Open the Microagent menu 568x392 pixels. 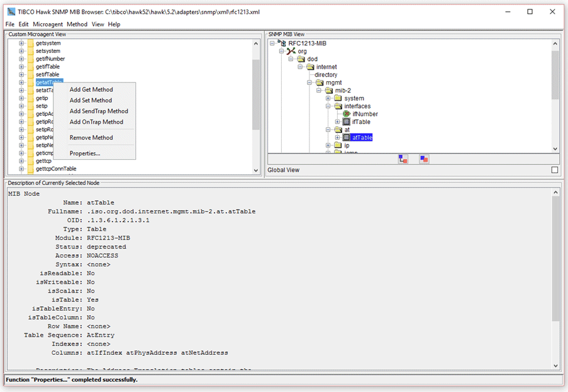point(48,24)
